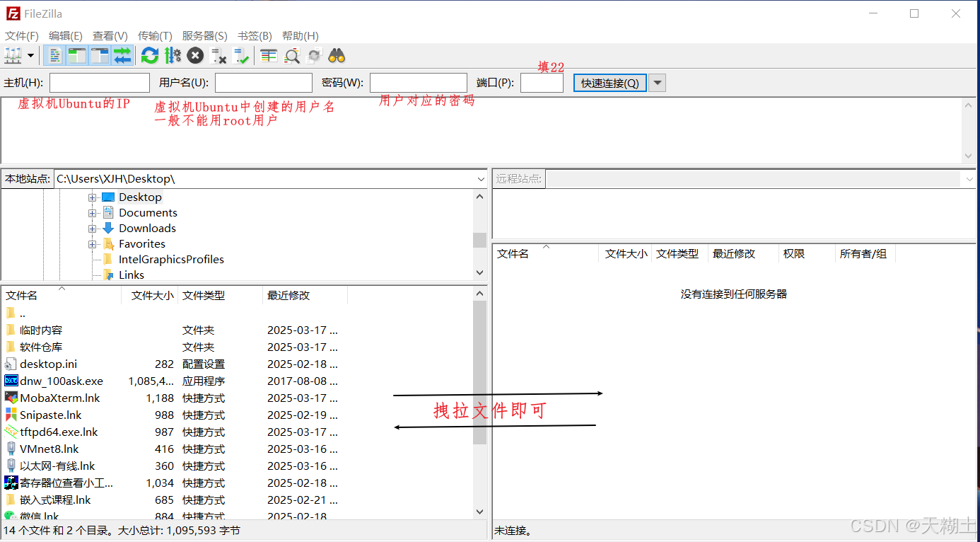Open the 服务器(S) menu
Screen dimensions: 980x542
coord(205,35)
